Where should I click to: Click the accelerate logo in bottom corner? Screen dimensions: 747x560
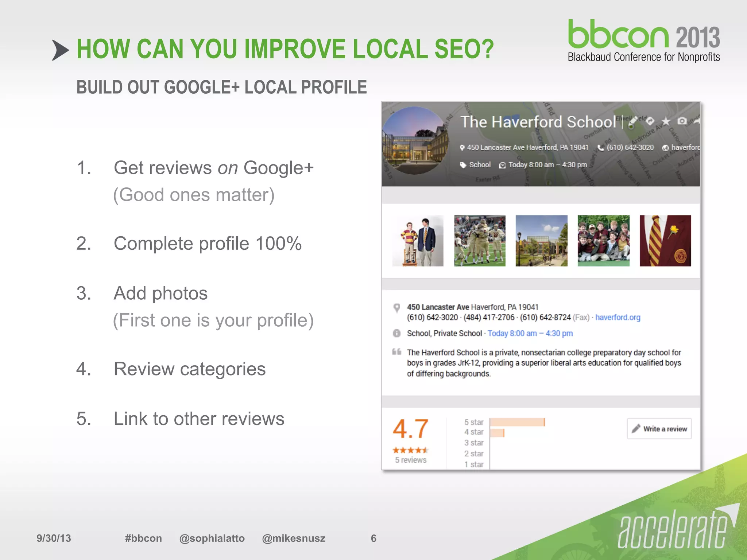click(678, 527)
